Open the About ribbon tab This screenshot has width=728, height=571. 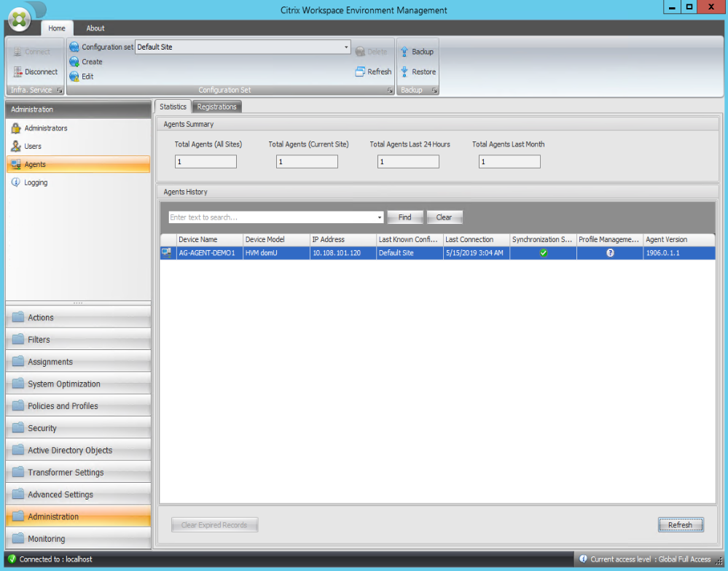tap(95, 28)
